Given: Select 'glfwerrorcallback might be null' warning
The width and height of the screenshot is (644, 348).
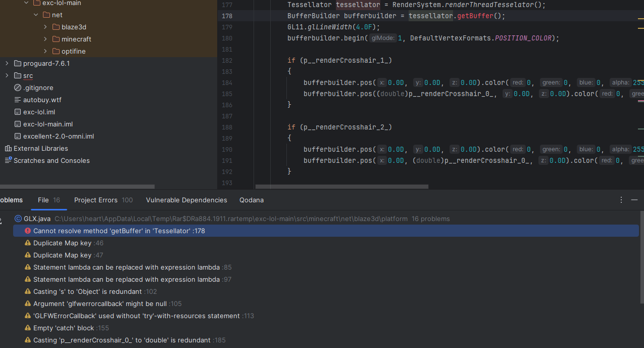Looking at the screenshot, I should point(326,303).
